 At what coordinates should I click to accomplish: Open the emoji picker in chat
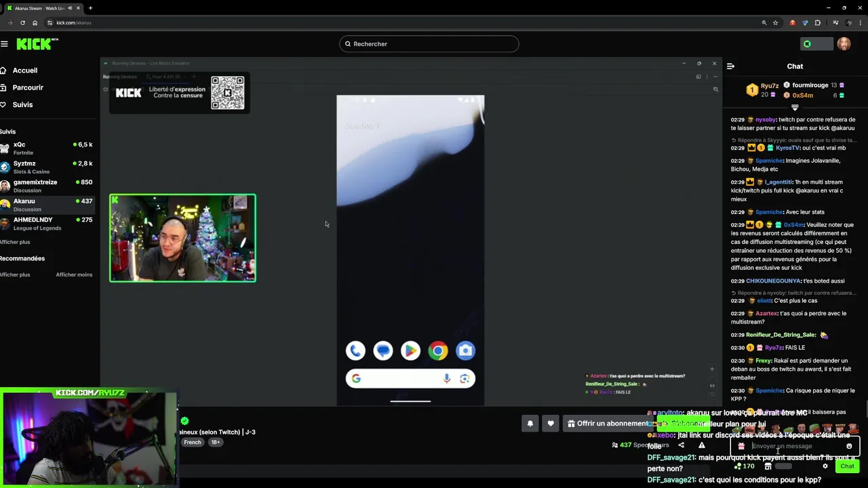click(x=849, y=446)
